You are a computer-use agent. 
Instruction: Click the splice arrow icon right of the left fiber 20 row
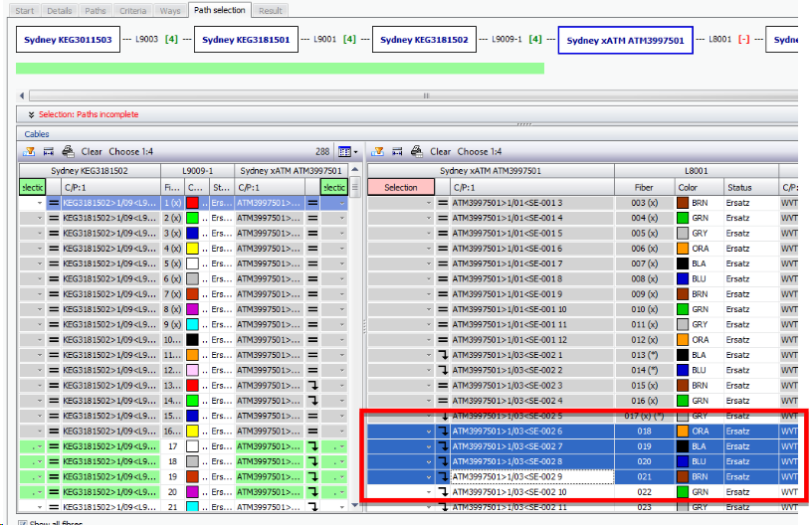pos(312,492)
